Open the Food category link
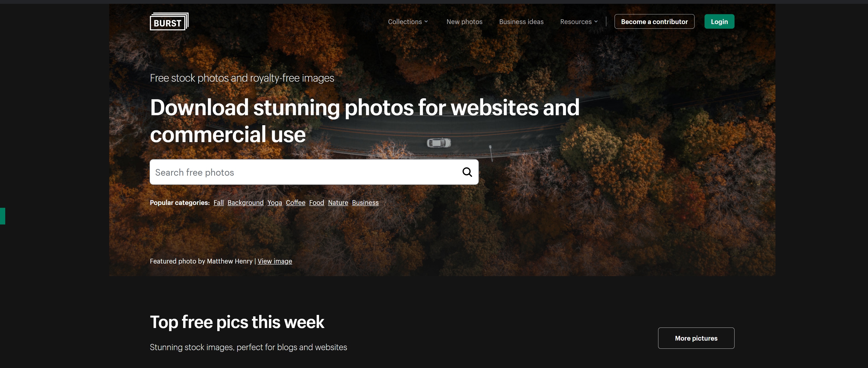The image size is (868, 368). (316, 203)
